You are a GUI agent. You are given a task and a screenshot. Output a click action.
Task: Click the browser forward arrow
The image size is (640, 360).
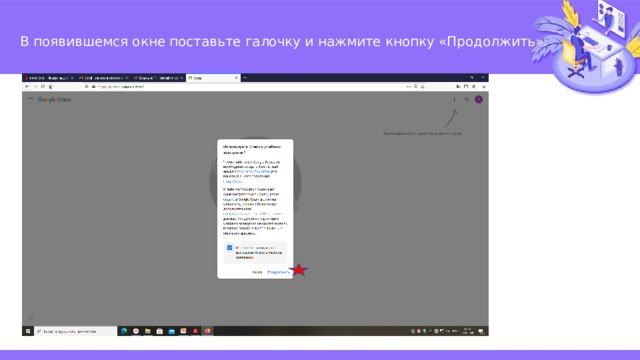(35, 87)
